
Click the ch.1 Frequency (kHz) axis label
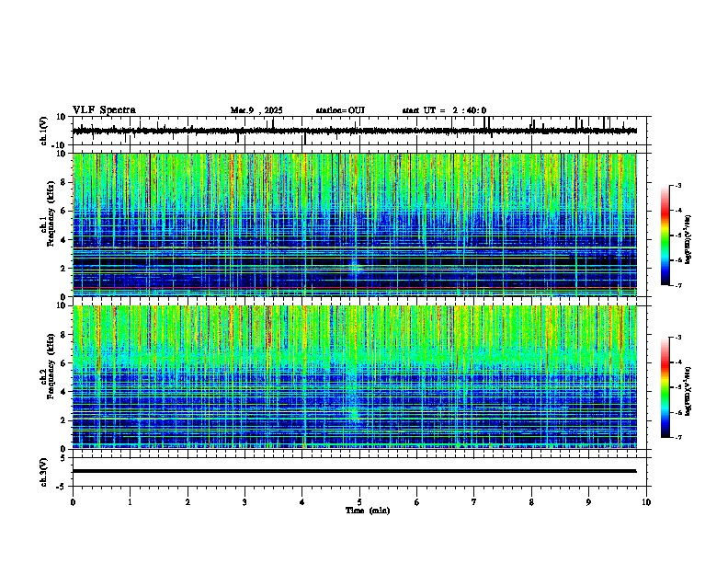49,214
